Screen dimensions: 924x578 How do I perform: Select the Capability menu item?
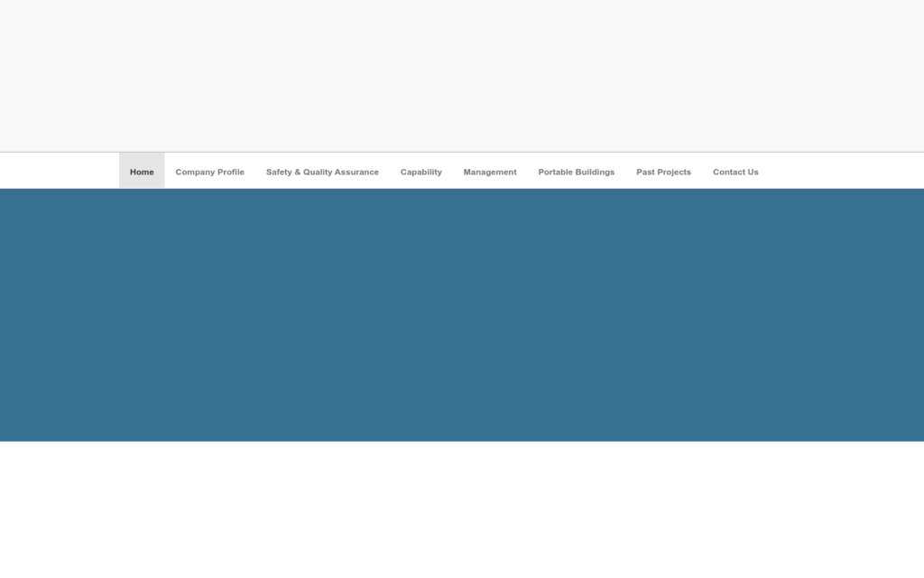tap(420, 172)
